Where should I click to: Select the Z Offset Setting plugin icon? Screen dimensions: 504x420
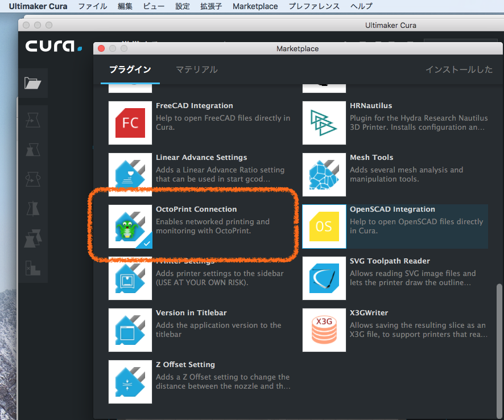[x=130, y=382]
